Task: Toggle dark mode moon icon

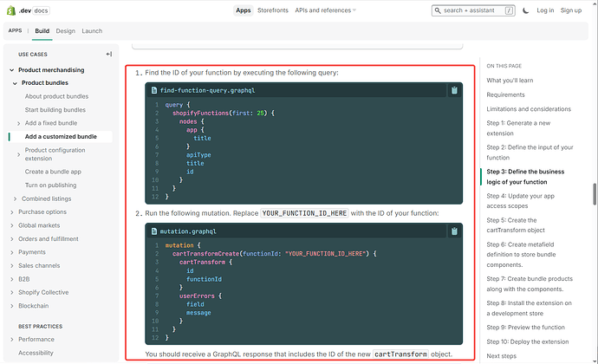Action: pos(525,10)
